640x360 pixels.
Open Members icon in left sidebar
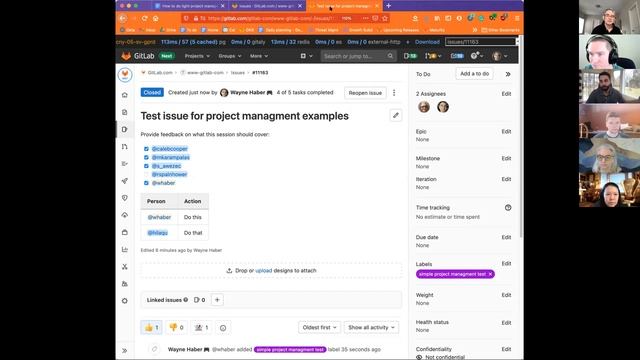[125, 284]
